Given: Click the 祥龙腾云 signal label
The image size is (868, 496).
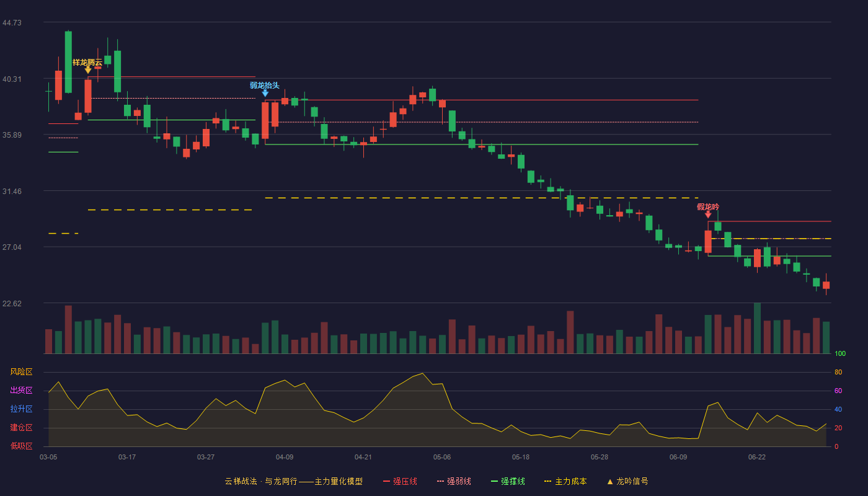Looking at the screenshot, I should pyautogui.click(x=87, y=62).
